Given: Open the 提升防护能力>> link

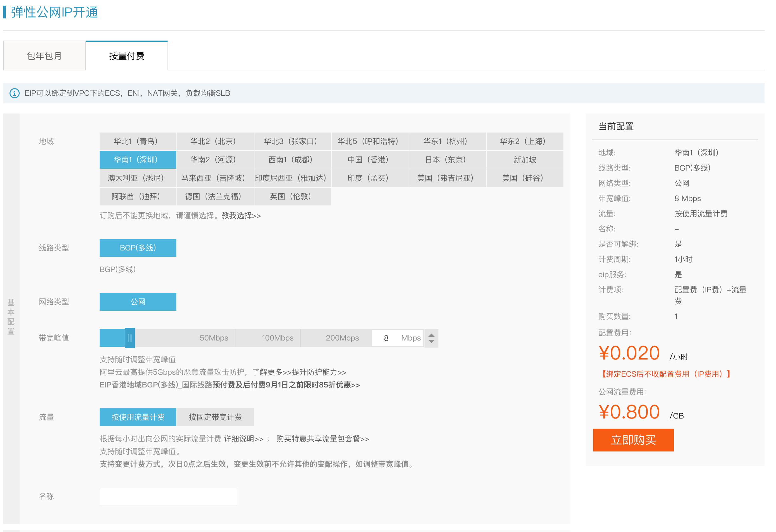Looking at the screenshot, I should (x=319, y=372).
